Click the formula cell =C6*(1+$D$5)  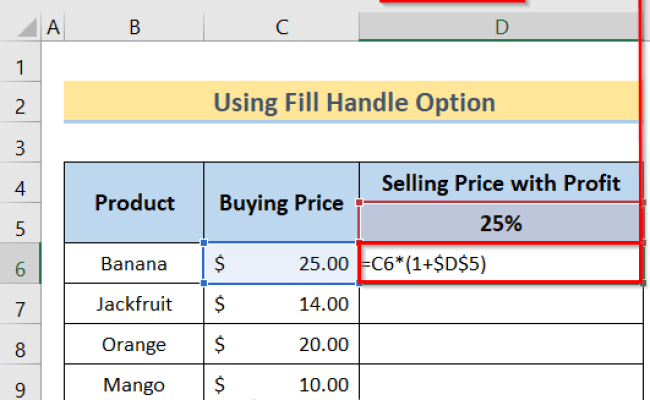pos(501,264)
